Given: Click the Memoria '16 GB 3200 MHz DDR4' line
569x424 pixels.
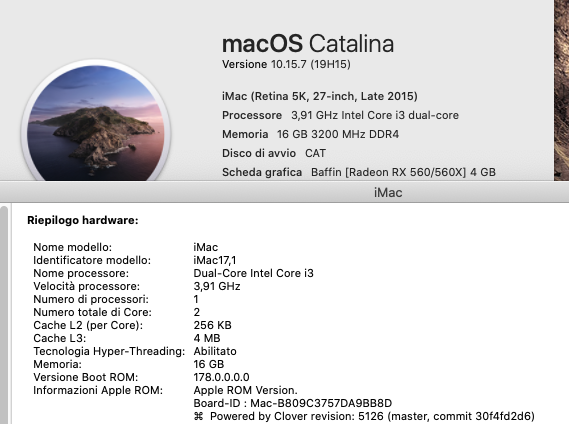Looking at the screenshot, I should tap(310, 134).
